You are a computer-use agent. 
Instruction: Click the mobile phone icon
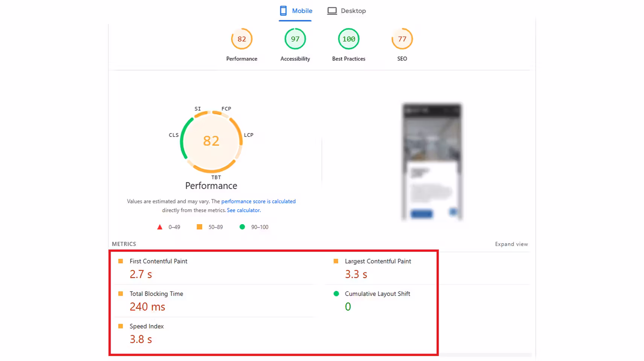point(283,11)
